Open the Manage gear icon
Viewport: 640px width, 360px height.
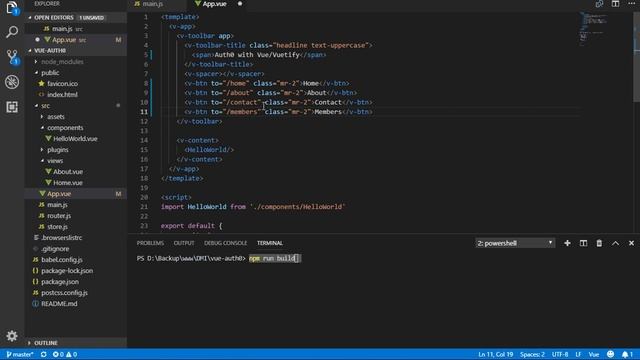[12, 336]
